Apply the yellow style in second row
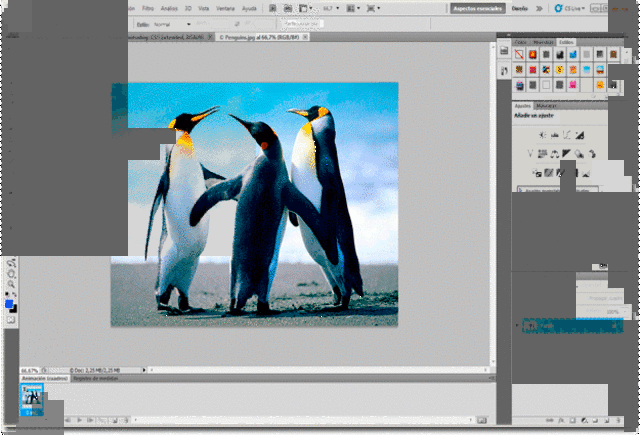 coord(560,70)
